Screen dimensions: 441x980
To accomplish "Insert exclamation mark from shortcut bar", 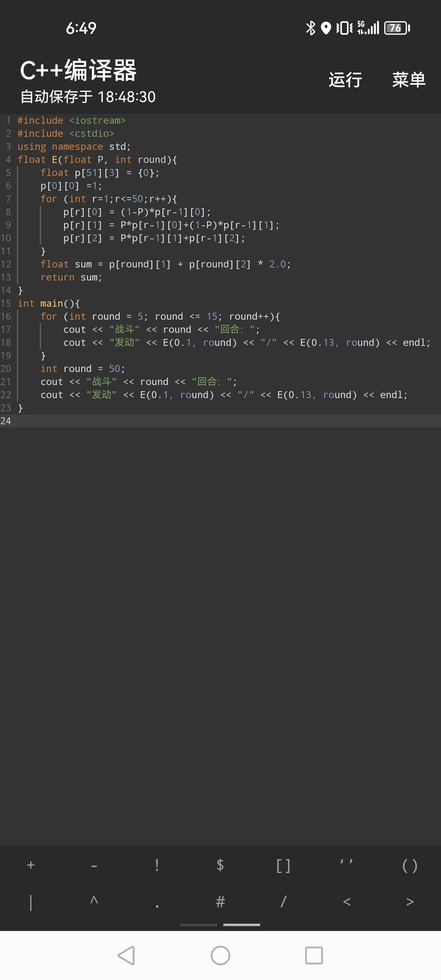I will tap(157, 865).
